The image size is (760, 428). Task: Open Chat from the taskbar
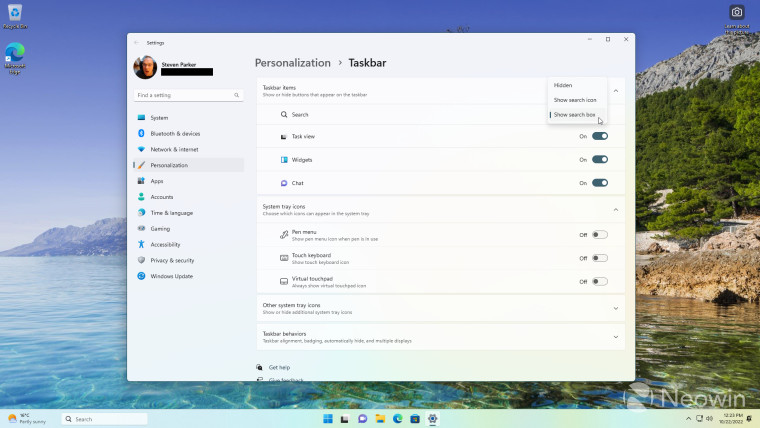(363, 419)
